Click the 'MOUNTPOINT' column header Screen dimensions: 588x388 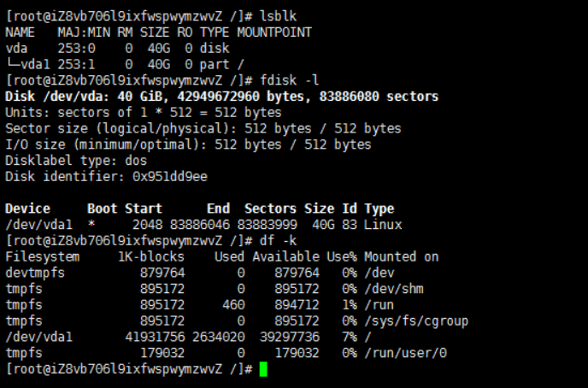(274, 32)
